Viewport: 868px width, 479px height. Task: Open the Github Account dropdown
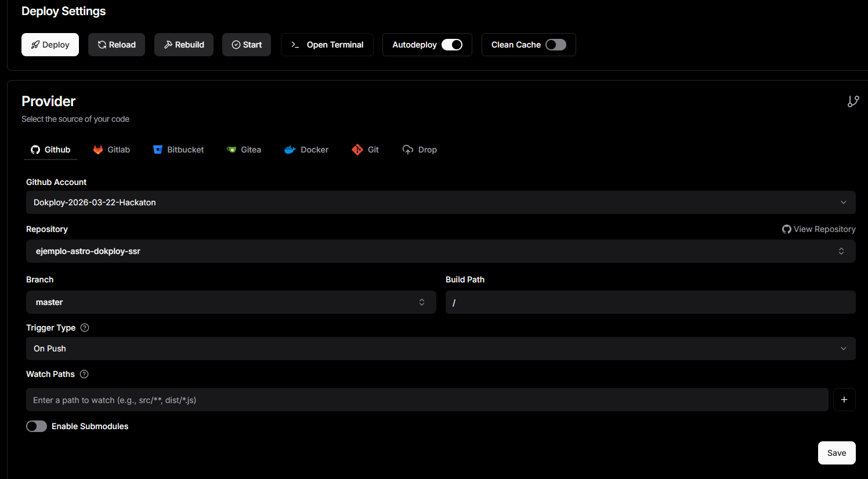(x=440, y=202)
